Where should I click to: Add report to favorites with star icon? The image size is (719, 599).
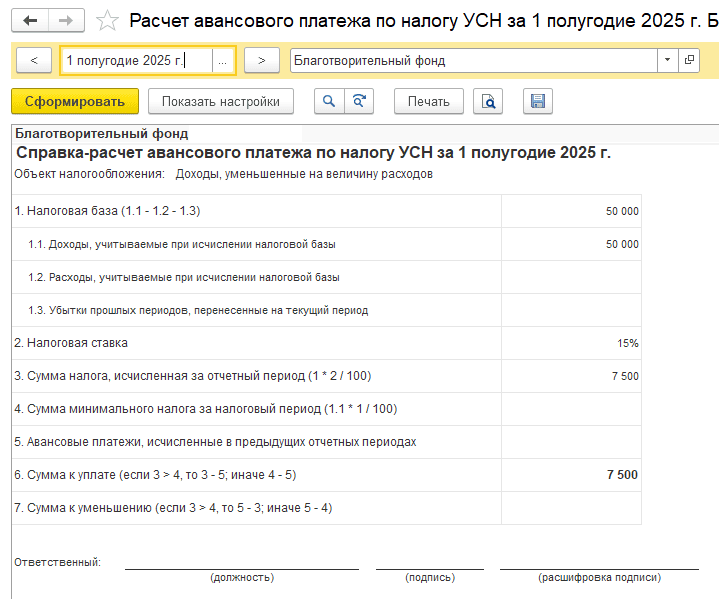point(108,21)
